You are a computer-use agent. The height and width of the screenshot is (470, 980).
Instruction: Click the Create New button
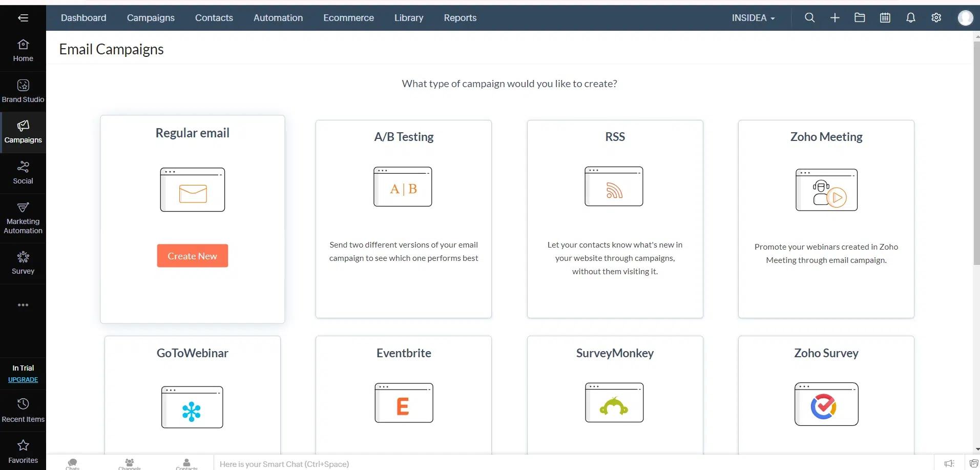(193, 256)
